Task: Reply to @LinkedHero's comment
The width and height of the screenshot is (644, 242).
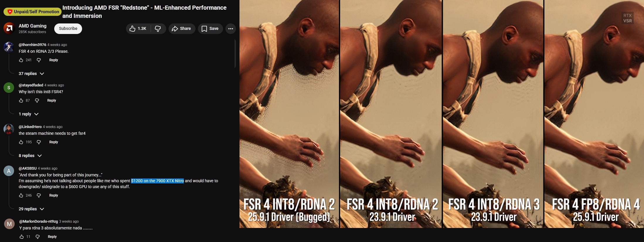Action: [x=54, y=142]
